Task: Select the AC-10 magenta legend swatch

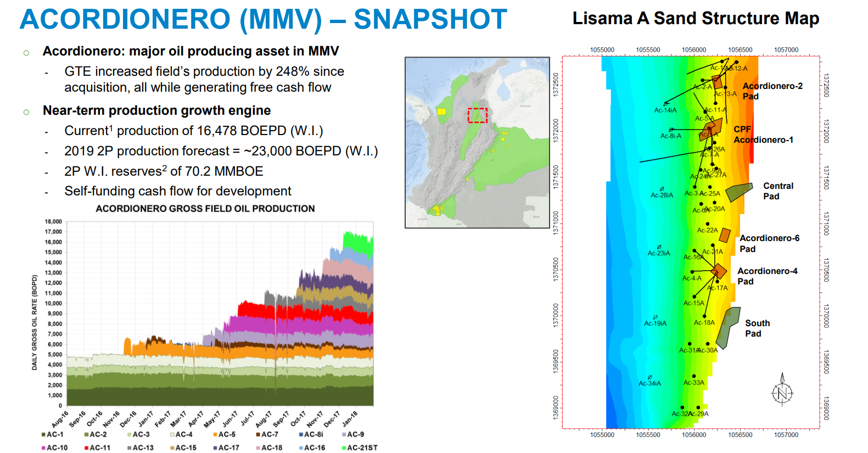Action: point(43,448)
